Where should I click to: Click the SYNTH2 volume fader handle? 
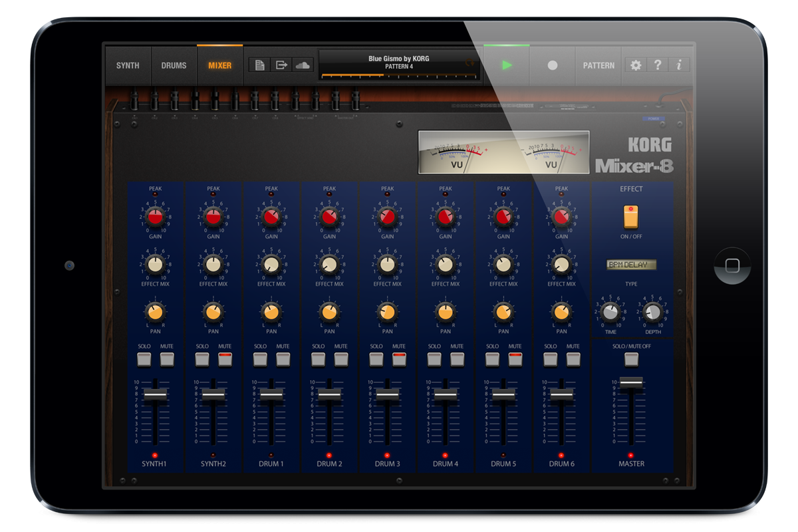[213, 395]
